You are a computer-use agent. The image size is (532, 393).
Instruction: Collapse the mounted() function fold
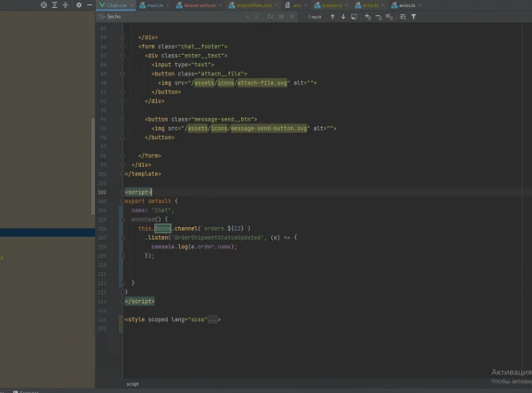[122, 218]
